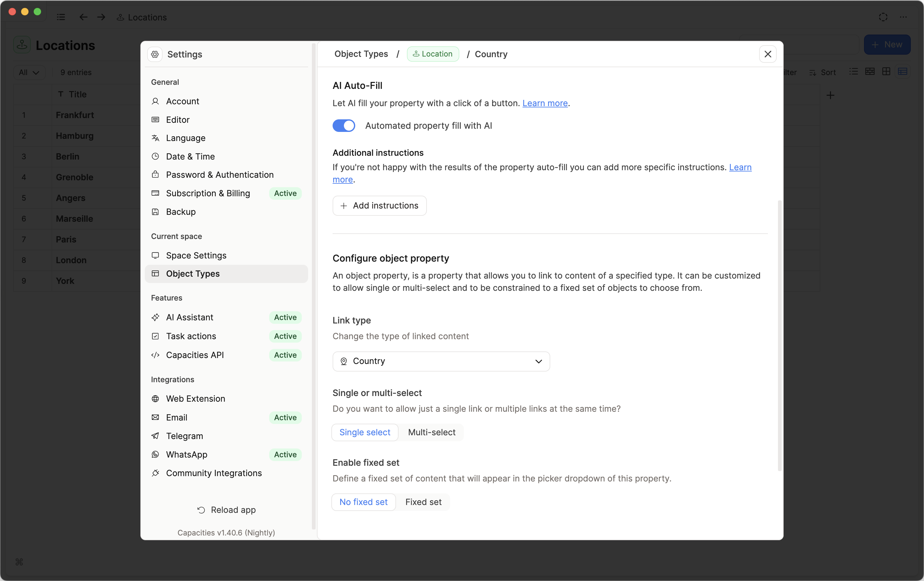The width and height of the screenshot is (924, 581).
Task: Open the three-dot more options menu
Action: click(903, 17)
